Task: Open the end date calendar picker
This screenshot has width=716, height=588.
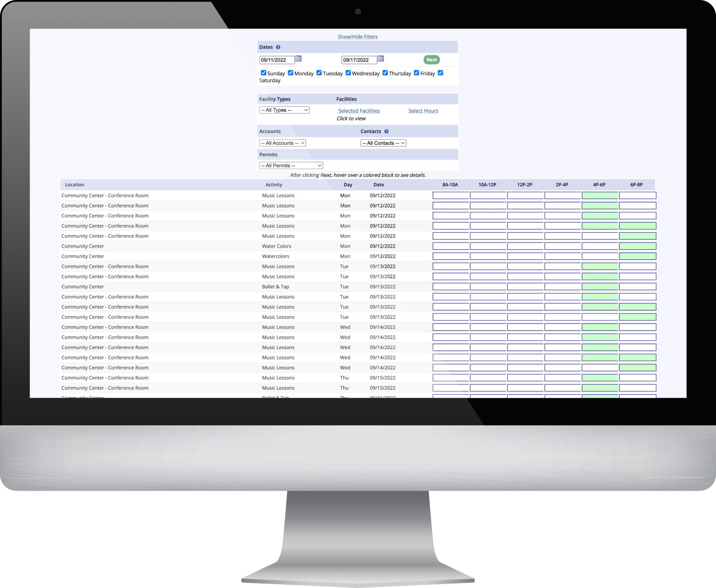Action: click(381, 59)
